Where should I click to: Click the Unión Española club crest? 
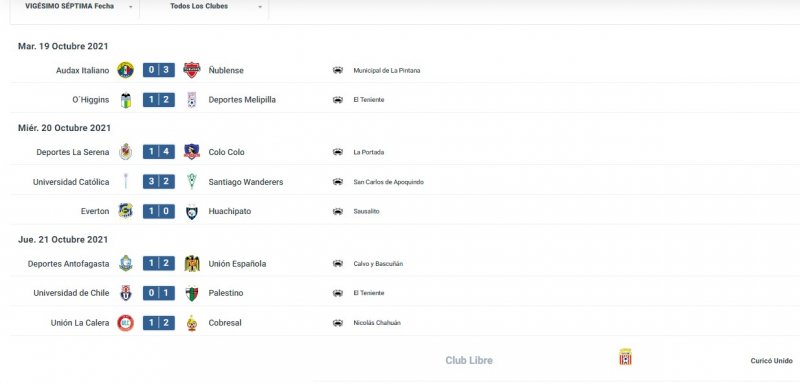tap(192, 264)
